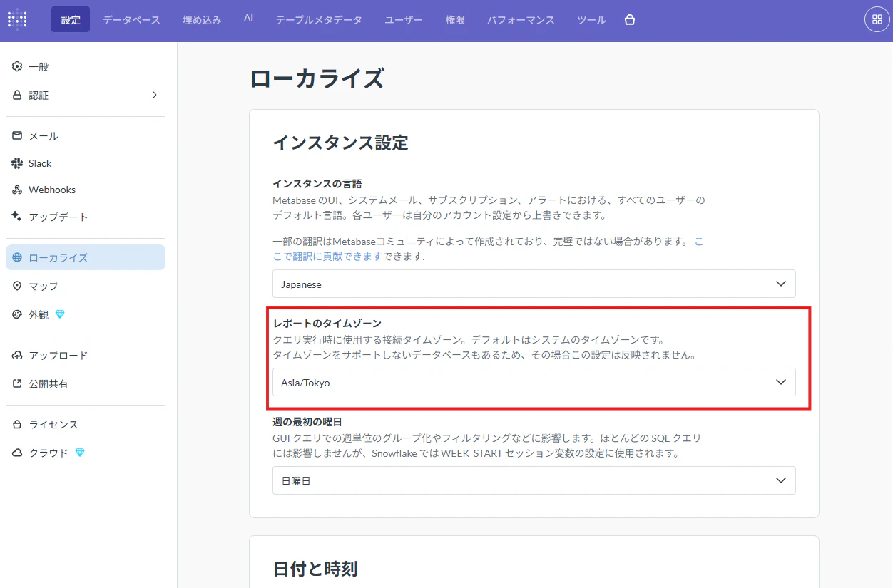Click the envelope icon beside メール
Screen dimensions: 893x588
pos(17,135)
